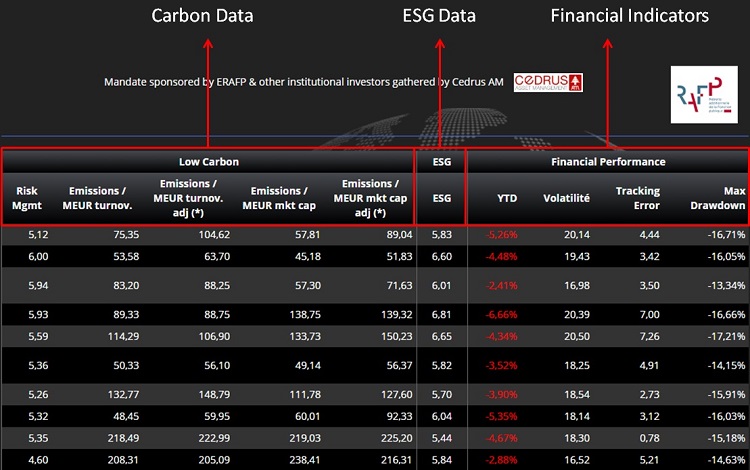Viewport: 750px width, 470px height.
Task: Select volatility value 18,25
Action: coord(577,366)
